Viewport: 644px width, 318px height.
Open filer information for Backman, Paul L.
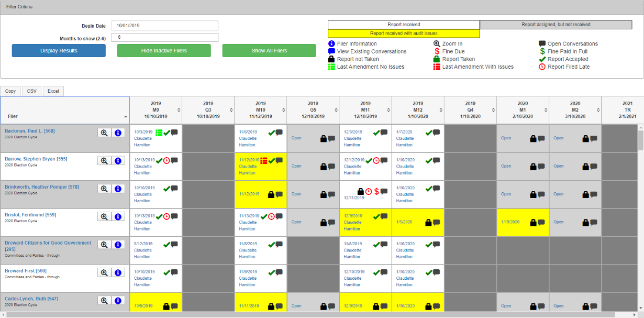pyautogui.click(x=118, y=133)
